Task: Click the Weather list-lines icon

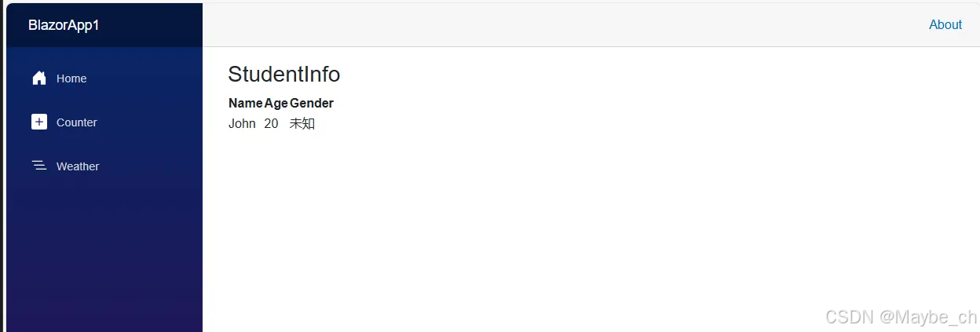Action: click(38, 166)
